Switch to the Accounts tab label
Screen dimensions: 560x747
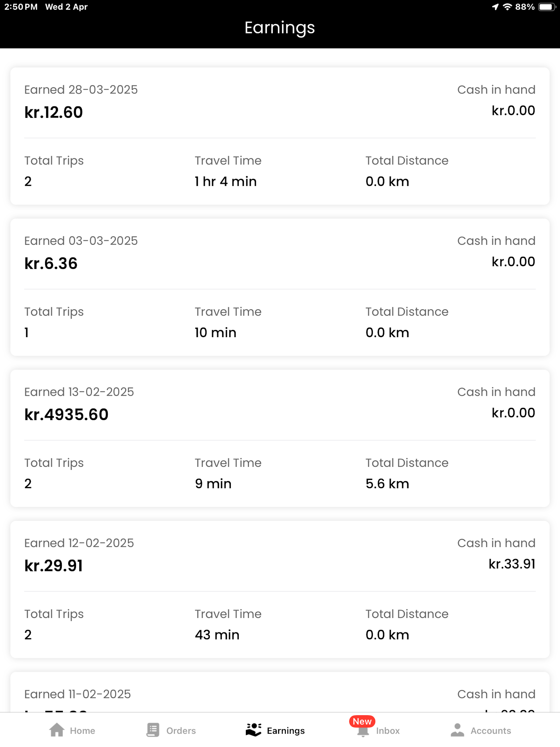[491, 731]
